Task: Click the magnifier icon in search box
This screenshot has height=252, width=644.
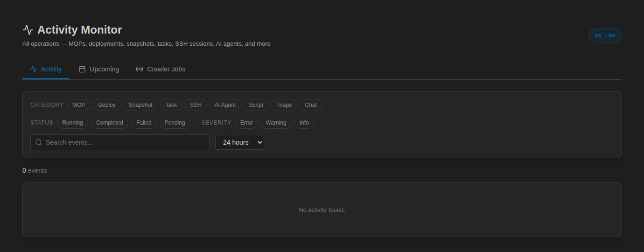Action: click(x=39, y=142)
